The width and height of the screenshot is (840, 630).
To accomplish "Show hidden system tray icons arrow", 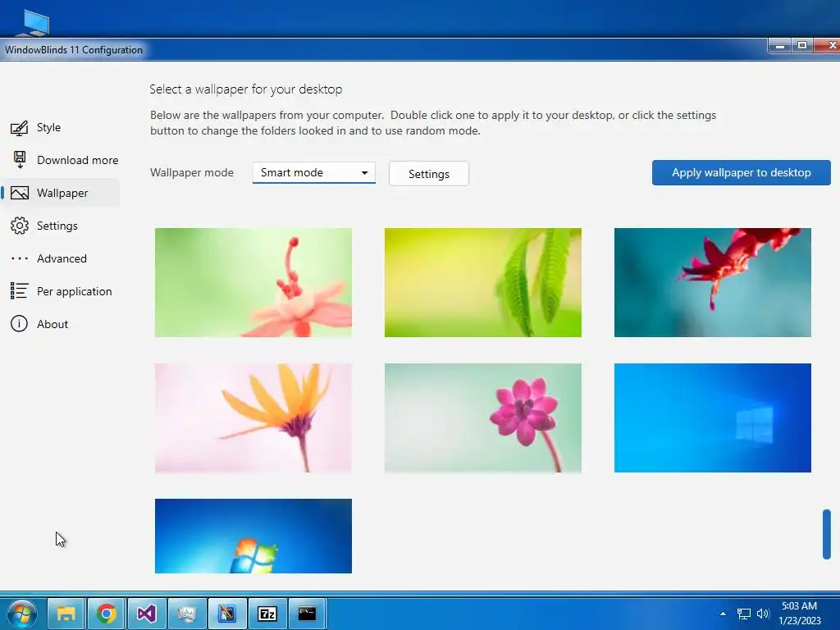I will point(724,614).
